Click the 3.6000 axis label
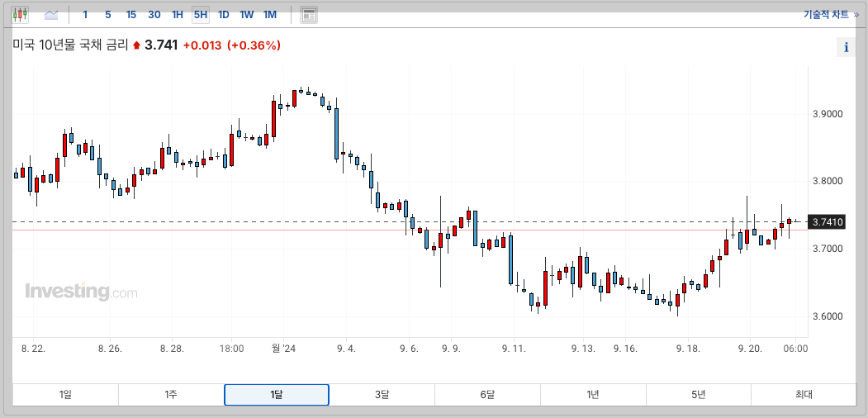Image resolution: width=868 pixels, height=418 pixels. pos(827,316)
